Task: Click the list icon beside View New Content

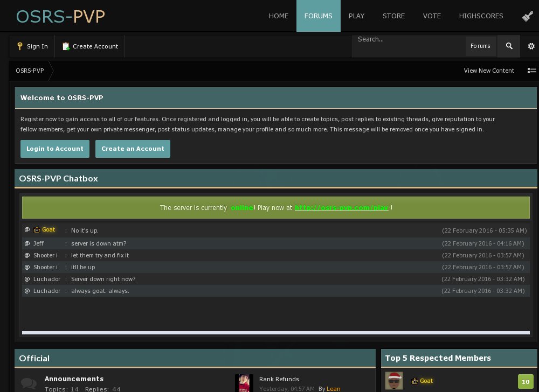Action: 532,71
